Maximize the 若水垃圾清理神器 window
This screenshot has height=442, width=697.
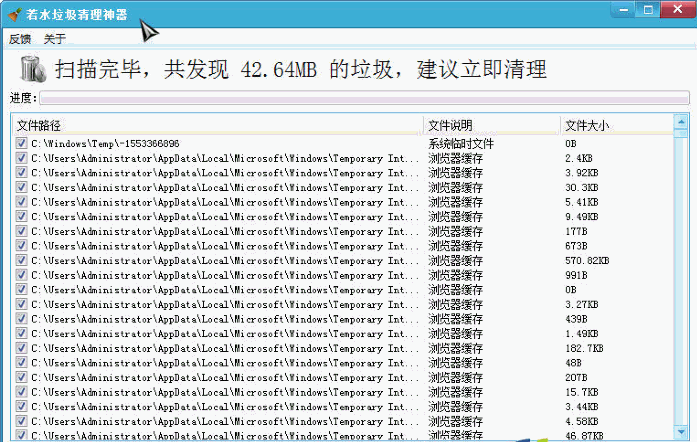(x=648, y=9)
